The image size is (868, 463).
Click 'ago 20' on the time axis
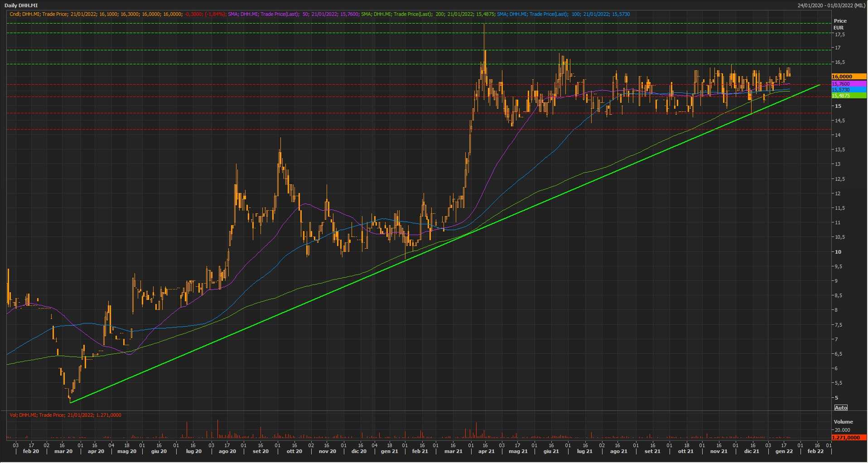point(227,451)
